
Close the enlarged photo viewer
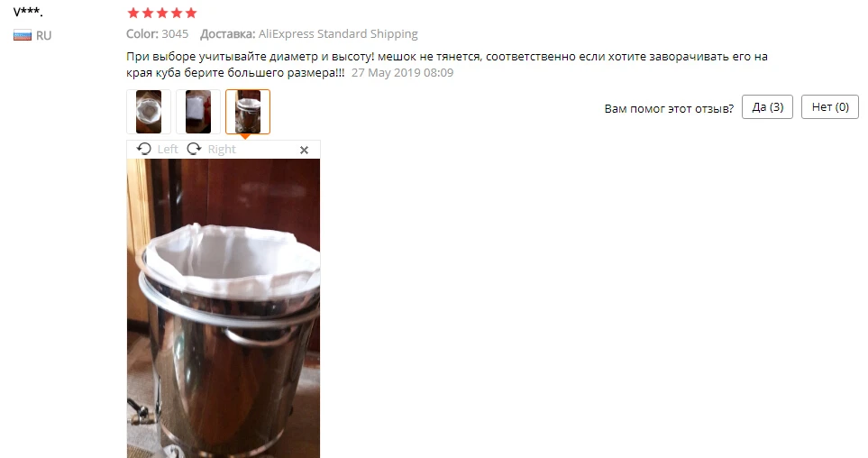tap(304, 150)
